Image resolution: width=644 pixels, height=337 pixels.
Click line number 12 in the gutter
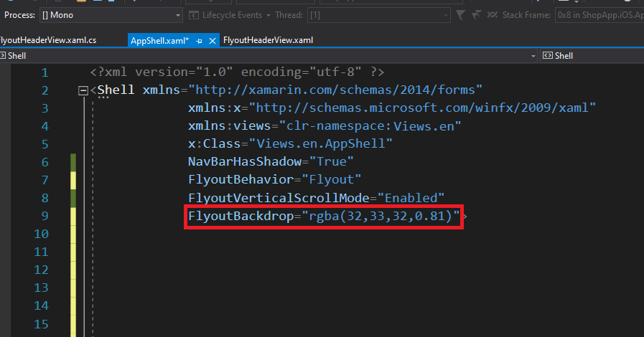(x=41, y=270)
